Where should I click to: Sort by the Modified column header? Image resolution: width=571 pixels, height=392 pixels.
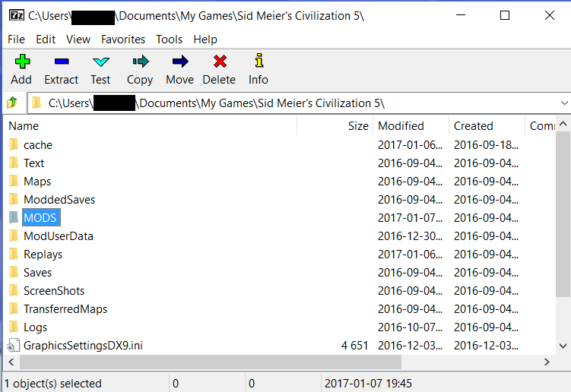pos(411,125)
